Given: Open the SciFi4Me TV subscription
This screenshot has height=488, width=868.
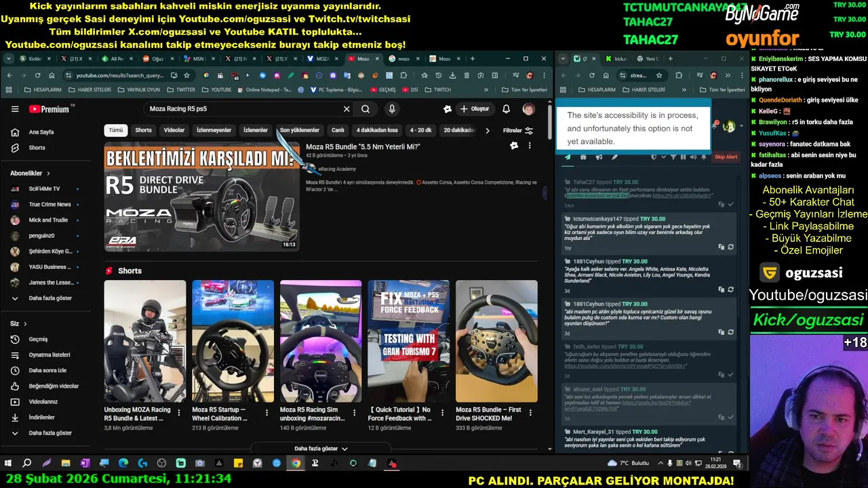Looking at the screenshot, I should click(x=44, y=188).
